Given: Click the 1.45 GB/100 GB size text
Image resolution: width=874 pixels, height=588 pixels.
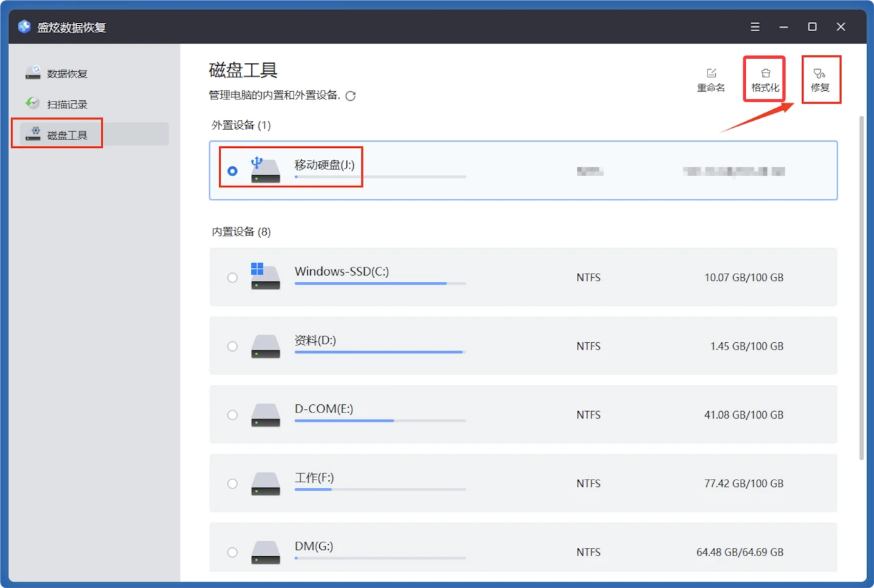Looking at the screenshot, I should pos(747,346).
